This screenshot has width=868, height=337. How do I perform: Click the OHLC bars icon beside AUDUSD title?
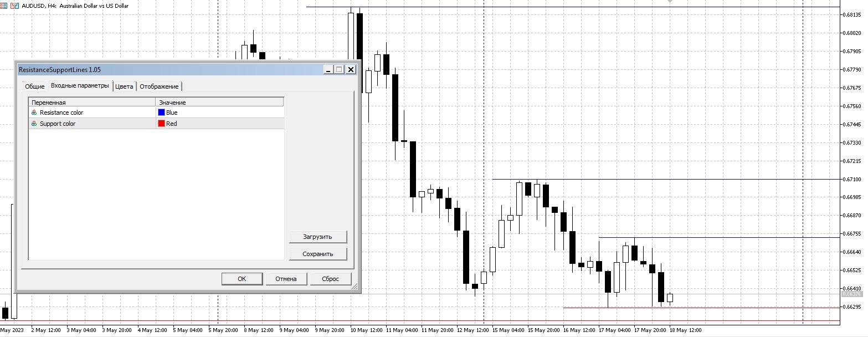coord(13,6)
